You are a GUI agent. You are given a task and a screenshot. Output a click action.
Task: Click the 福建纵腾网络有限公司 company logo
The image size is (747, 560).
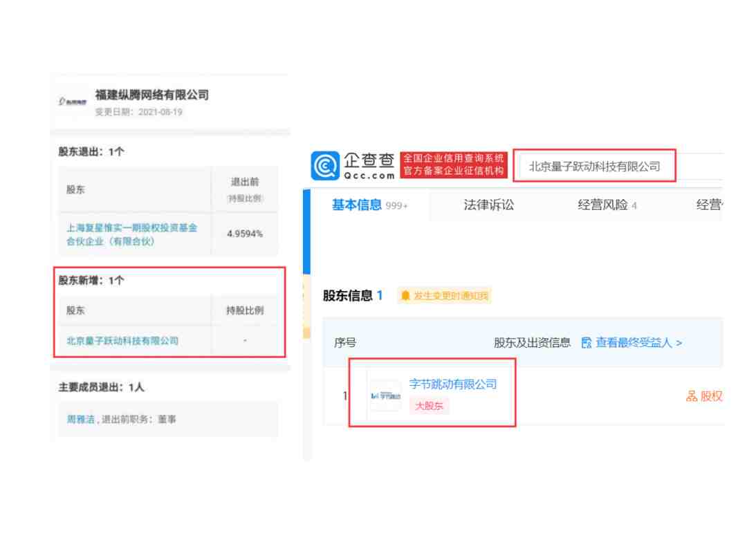[x=73, y=102]
